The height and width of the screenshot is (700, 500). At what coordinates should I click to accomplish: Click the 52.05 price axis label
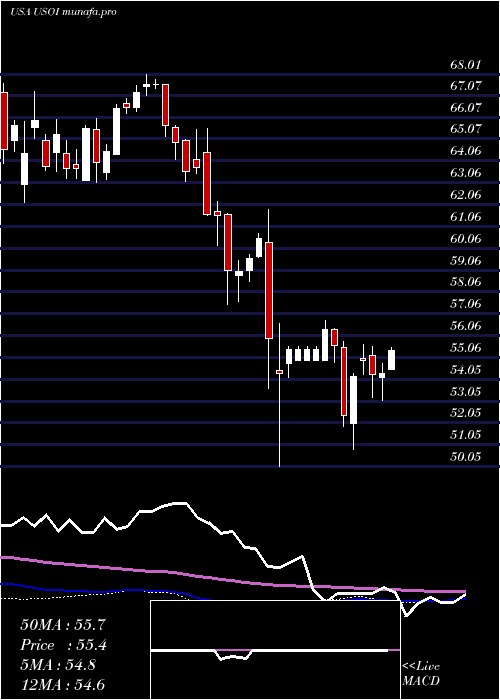pos(466,413)
